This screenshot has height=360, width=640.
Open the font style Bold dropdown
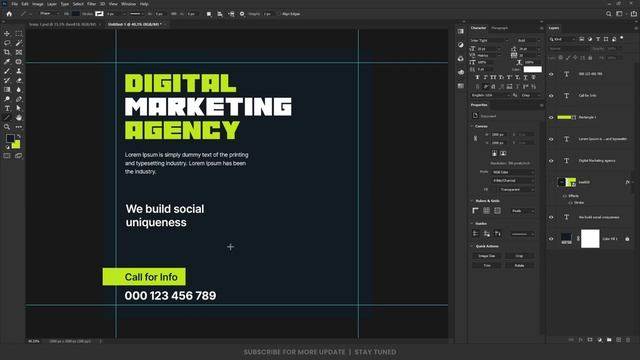(x=529, y=40)
